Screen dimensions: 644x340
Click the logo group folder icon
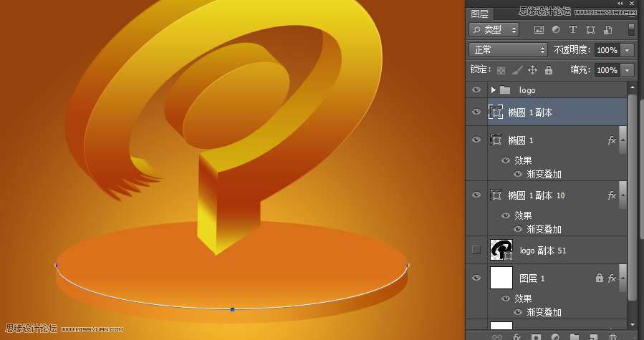(x=505, y=90)
